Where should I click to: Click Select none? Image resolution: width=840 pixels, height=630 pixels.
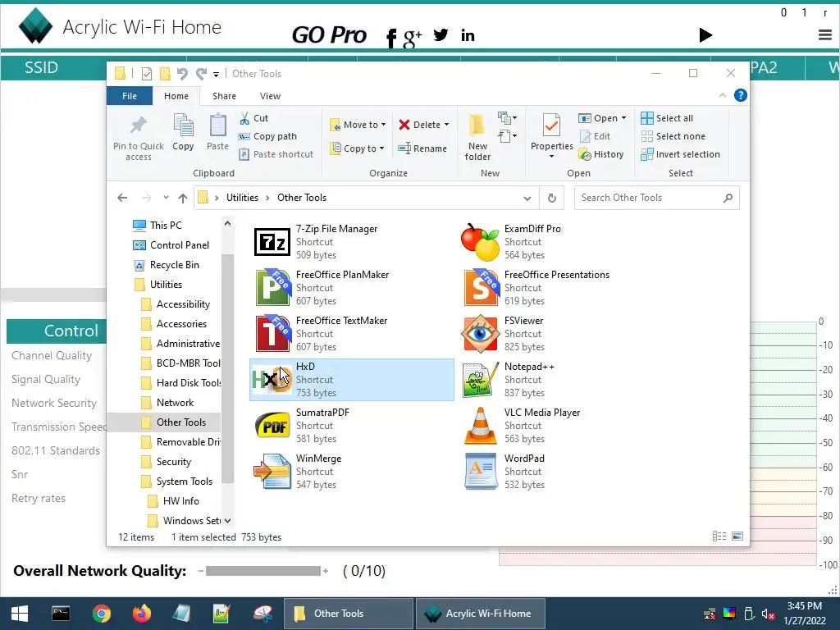[673, 136]
